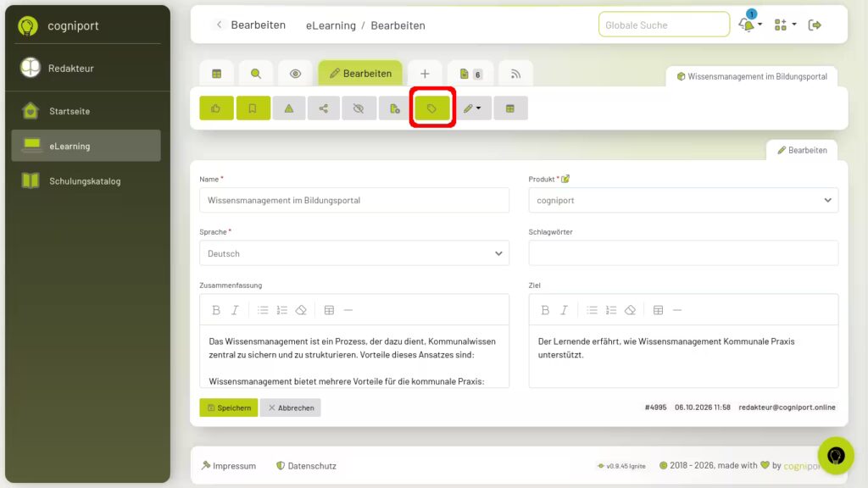Click the logout icon
This screenshot has width=868, height=488.
(x=815, y=25)
